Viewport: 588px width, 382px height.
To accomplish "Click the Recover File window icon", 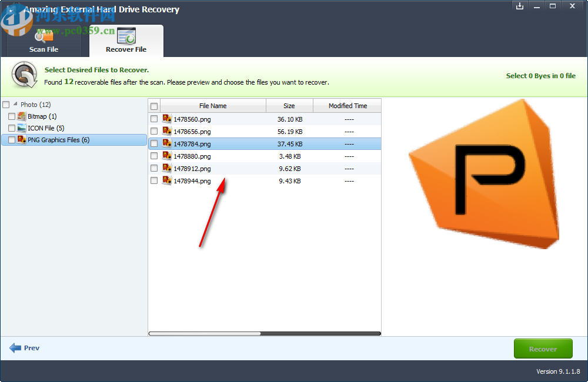I will point(126,36).
